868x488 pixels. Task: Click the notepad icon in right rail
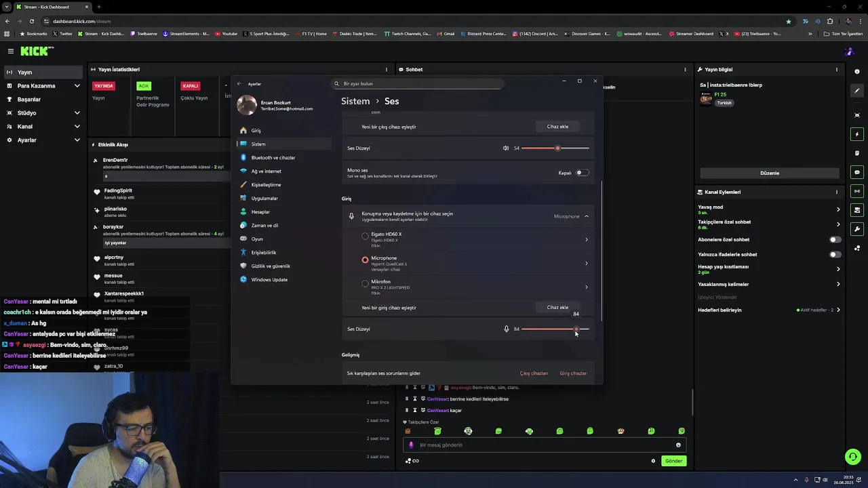[x=857, y=153]
